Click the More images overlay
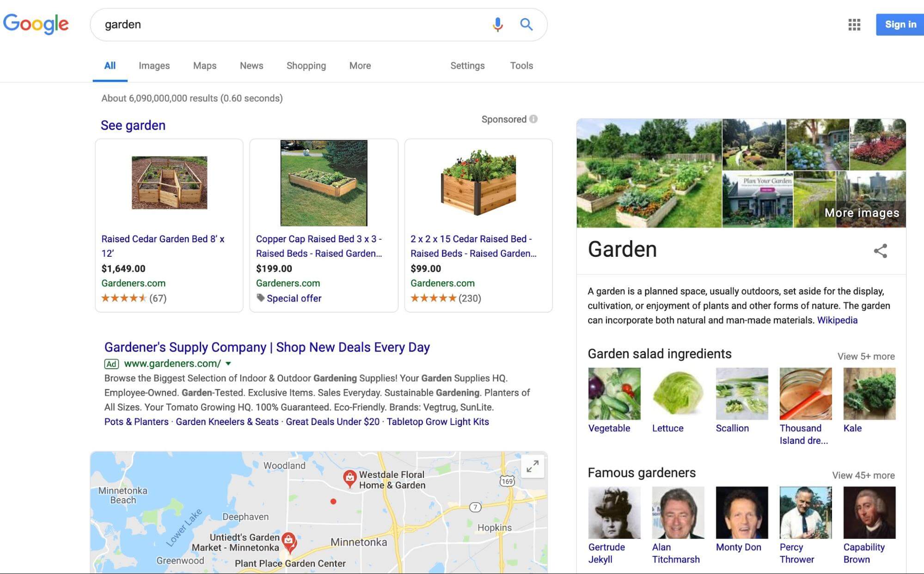Screen dimensions: 924x574 tap(862, 213)
